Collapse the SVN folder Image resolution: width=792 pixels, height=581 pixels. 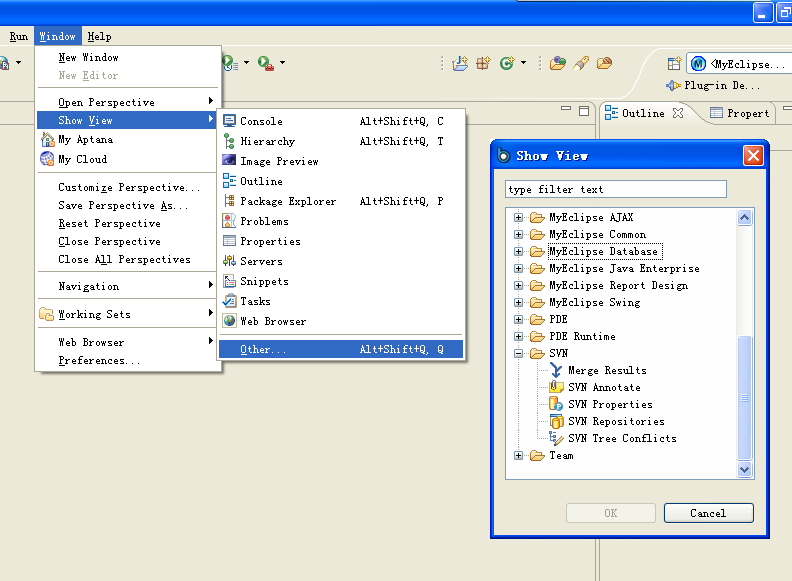pyautogui.click(x=518, y=353)
